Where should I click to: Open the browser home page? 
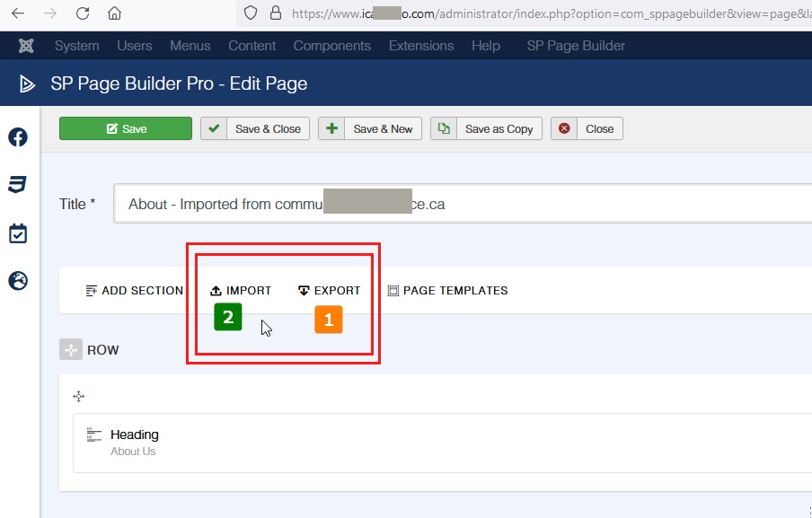coord(114,13)
